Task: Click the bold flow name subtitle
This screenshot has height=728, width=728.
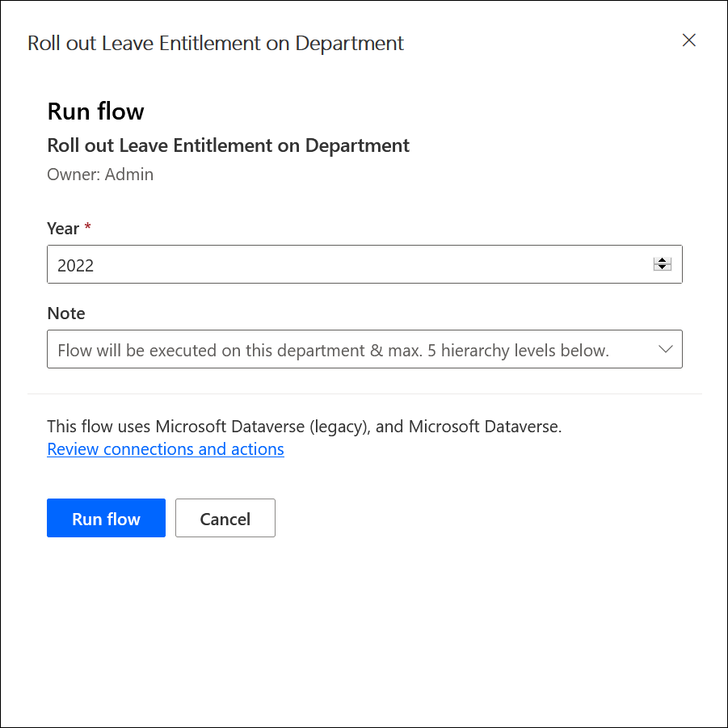Action: pos(229,145)
